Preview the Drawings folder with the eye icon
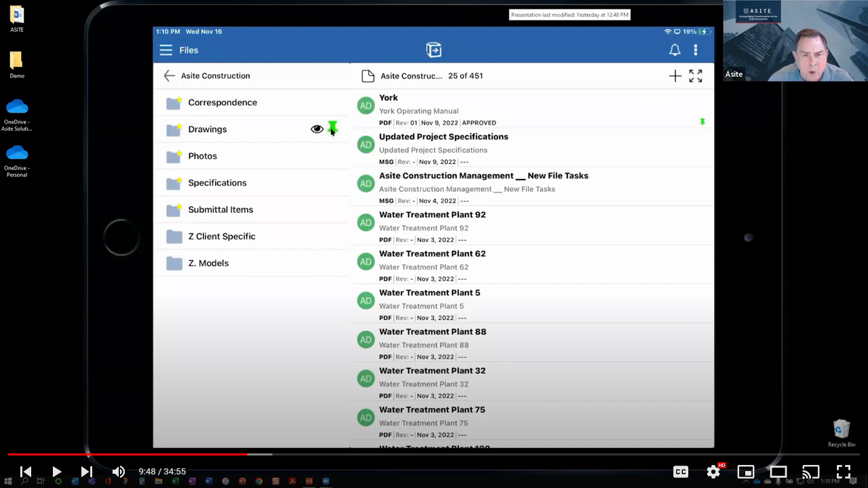868x488 pixels. 317,128
